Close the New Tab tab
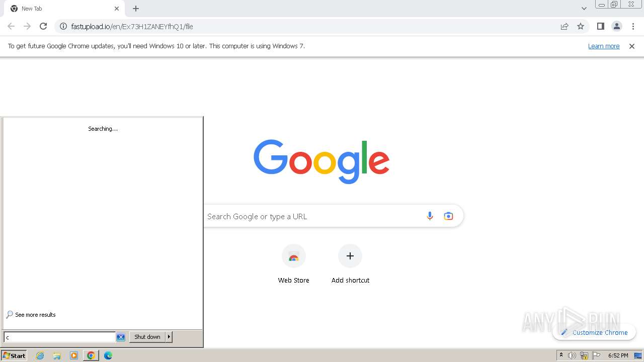The image size is (644, 362). pyautogui.click(x=117, y=9)
